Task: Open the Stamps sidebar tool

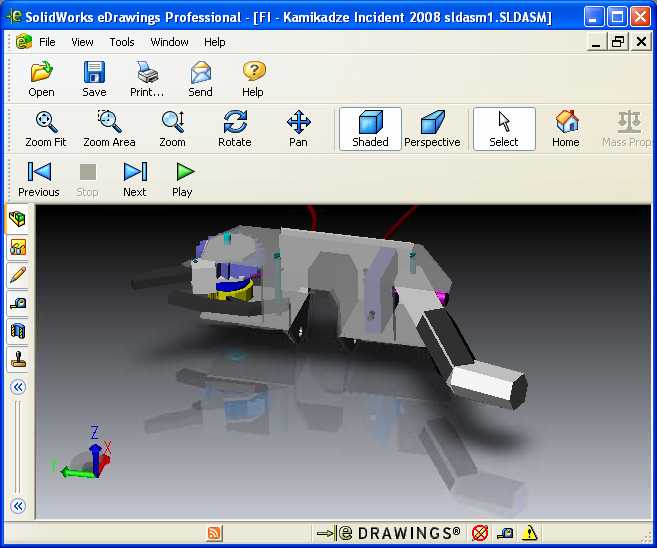Action: [x=18, y=359]
